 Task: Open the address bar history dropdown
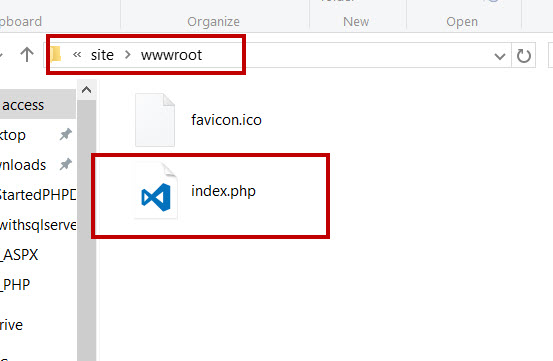[x=499, y=56]
